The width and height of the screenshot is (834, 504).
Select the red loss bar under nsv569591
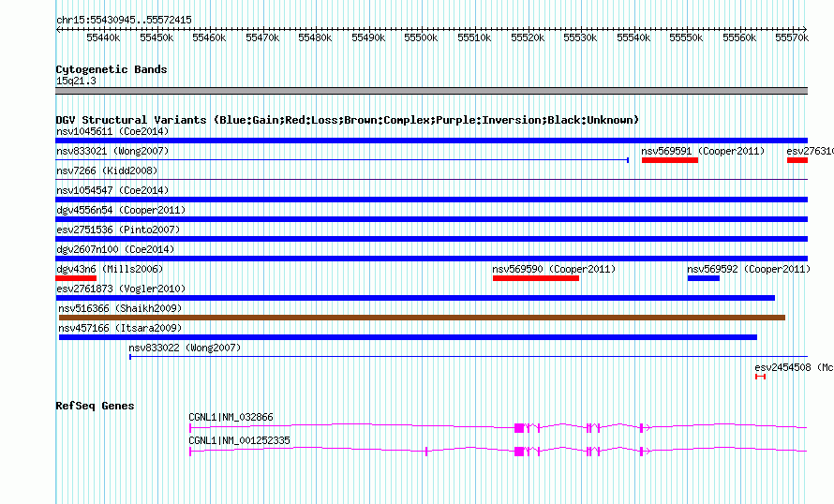[x=670, y=160]
